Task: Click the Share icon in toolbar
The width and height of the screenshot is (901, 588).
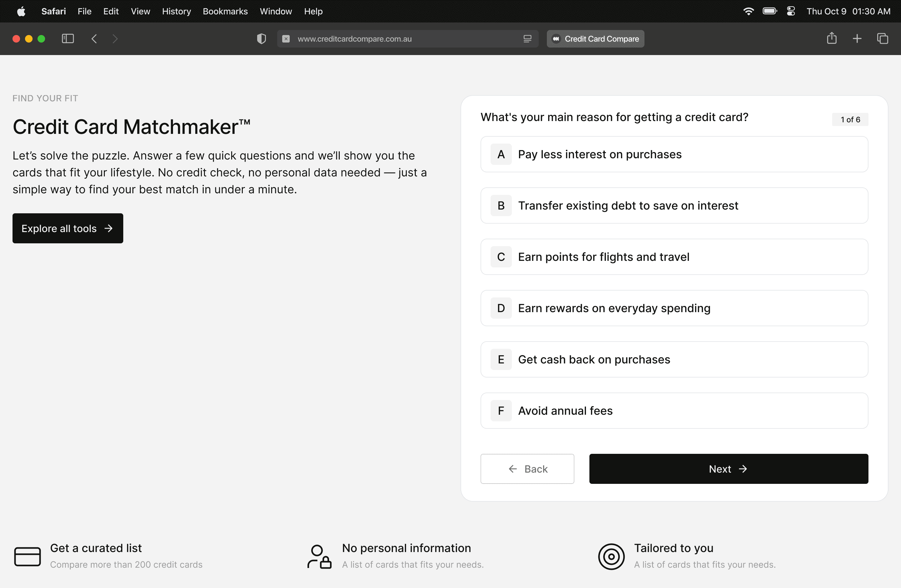Action: point(831,38)
